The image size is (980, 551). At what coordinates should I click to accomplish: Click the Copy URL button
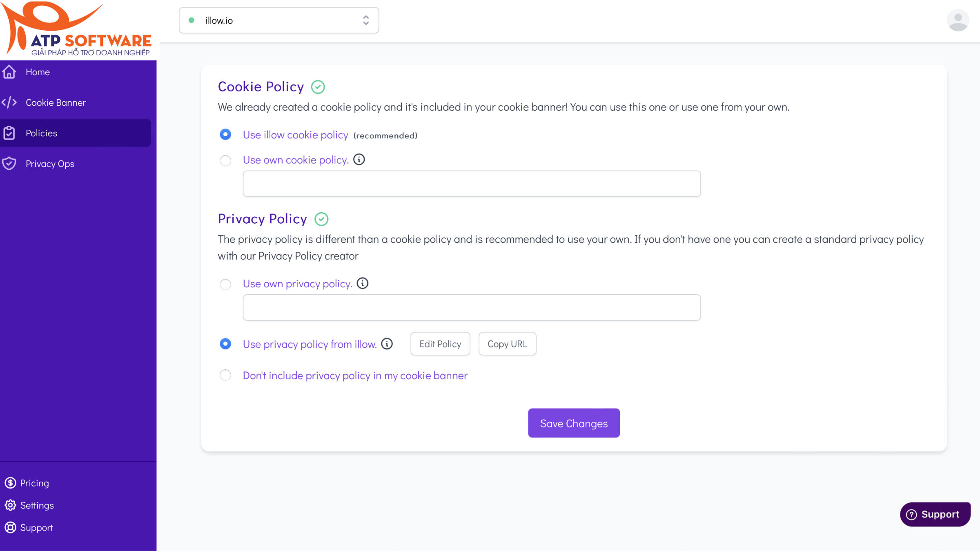[507, 344]
